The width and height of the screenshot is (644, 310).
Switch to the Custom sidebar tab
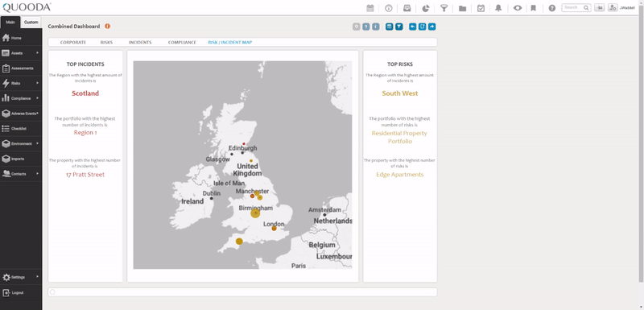(x=31, y=23)
